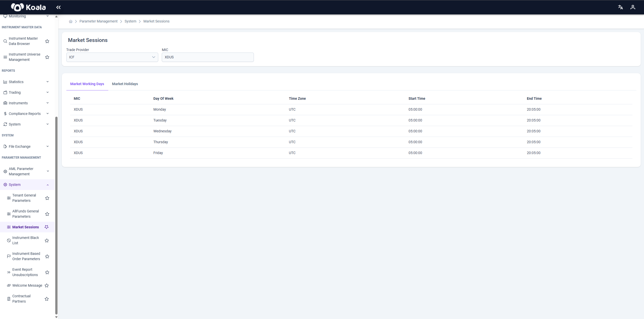Viewport: 644px width, 319px height.
Task: Click the Trading briefcase icon
Action: 5,92
